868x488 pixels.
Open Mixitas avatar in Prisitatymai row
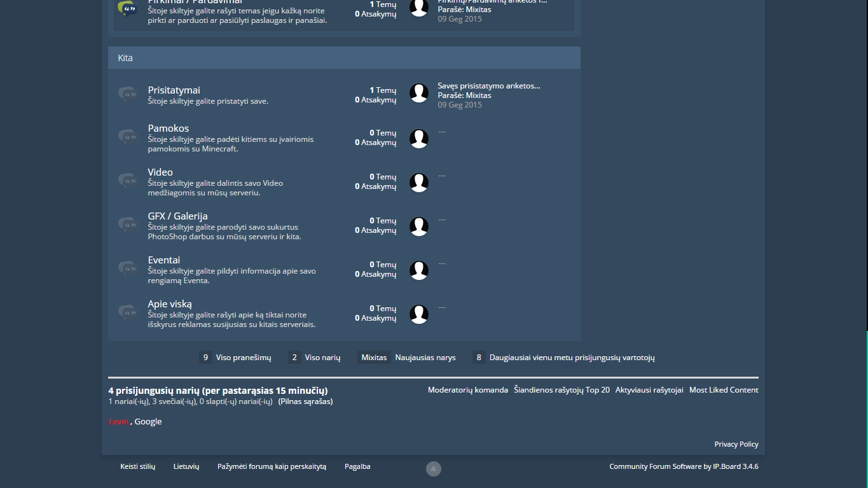(419, 93)
